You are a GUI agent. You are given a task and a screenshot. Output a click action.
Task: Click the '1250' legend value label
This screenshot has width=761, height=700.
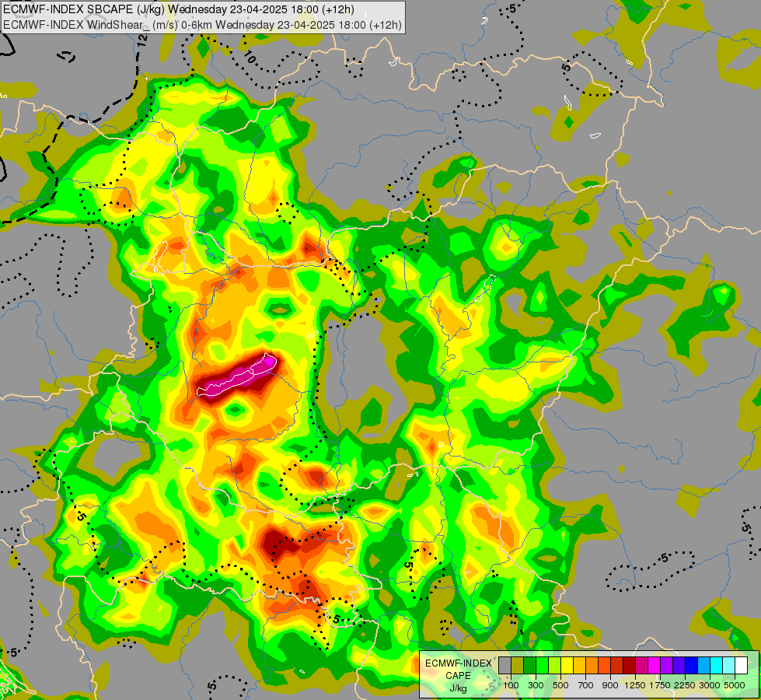click(635, 685)
